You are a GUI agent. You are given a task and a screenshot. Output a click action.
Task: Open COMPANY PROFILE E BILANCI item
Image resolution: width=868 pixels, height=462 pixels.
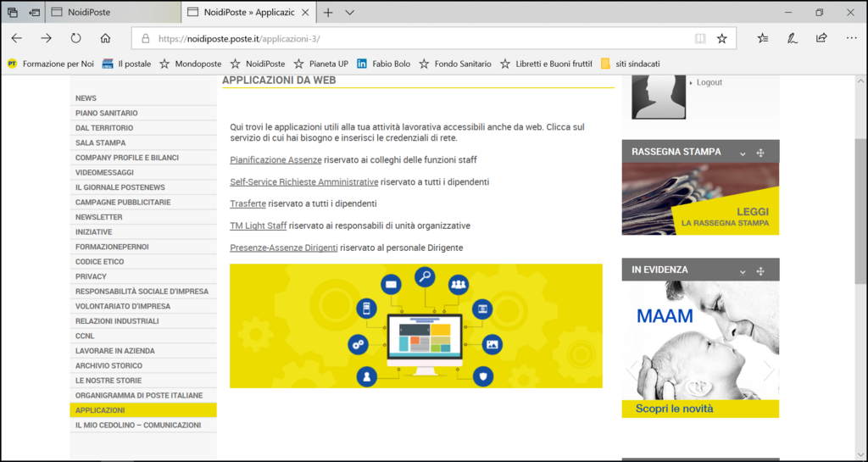coord(142,158)
